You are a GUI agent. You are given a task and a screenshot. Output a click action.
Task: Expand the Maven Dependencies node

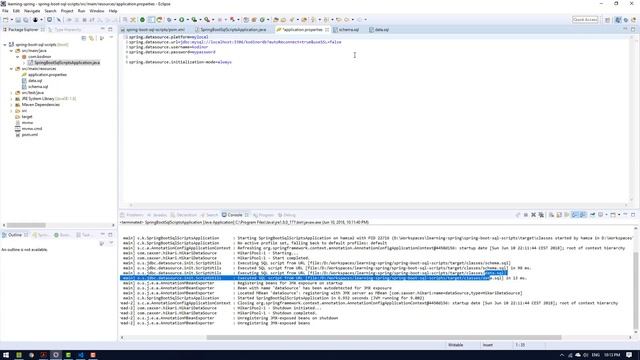[x=11, y=104]
